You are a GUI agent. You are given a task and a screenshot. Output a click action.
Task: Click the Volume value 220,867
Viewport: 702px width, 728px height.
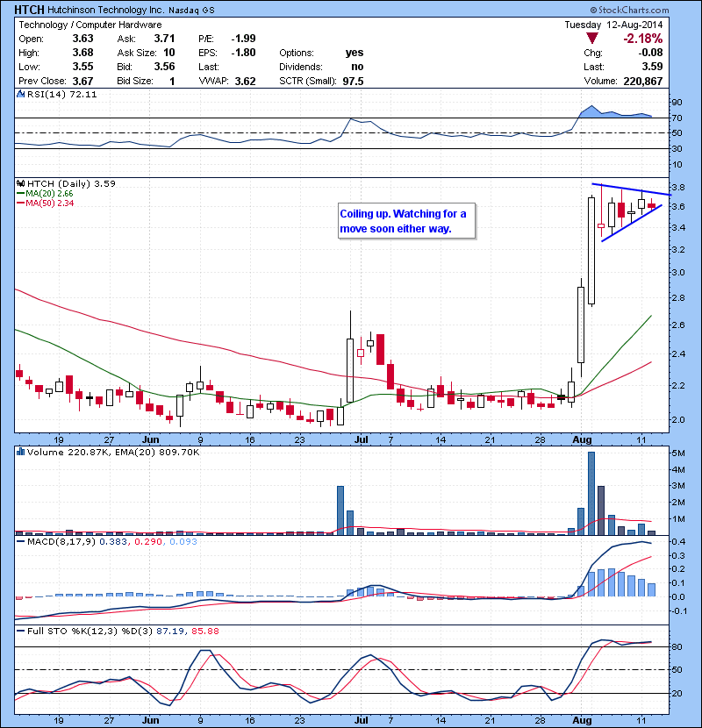[643, 82]
